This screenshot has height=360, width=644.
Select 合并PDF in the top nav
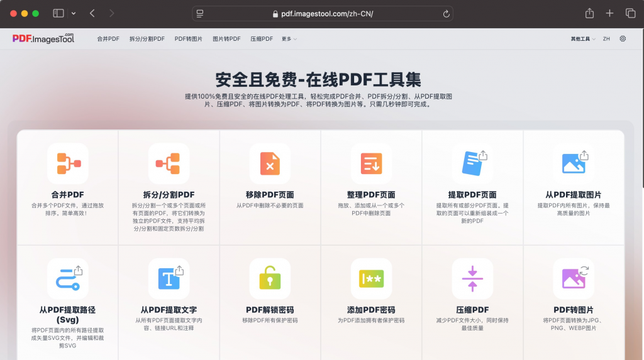(x=108, y=38)
